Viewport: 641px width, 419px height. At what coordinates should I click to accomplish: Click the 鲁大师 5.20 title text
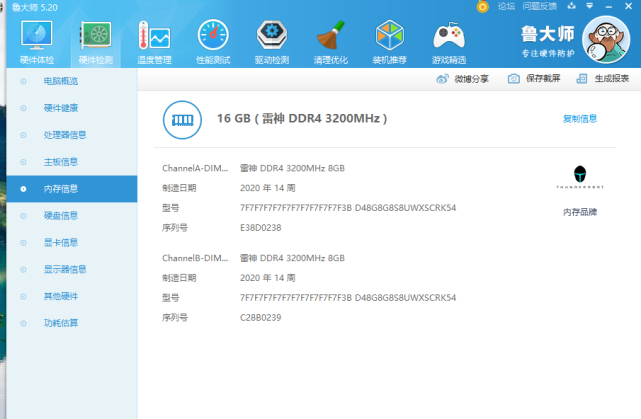pyautogui.click(x=35, y=7)
